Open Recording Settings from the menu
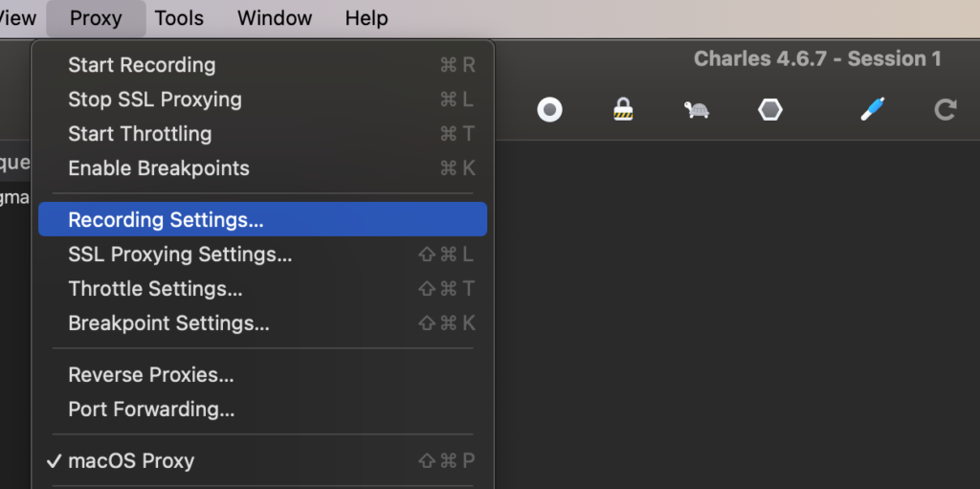The image size is (980, 489). pos(166,220)
